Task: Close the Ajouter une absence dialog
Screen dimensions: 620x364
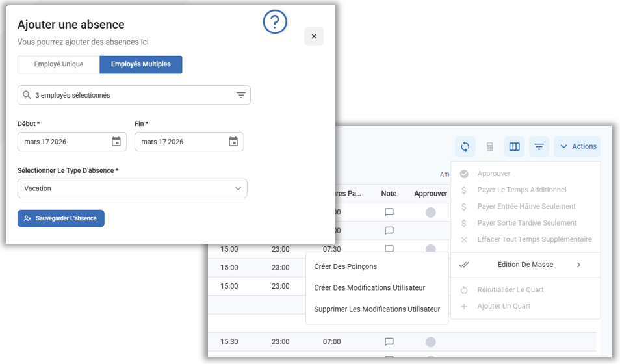Action: click(314, 36)
